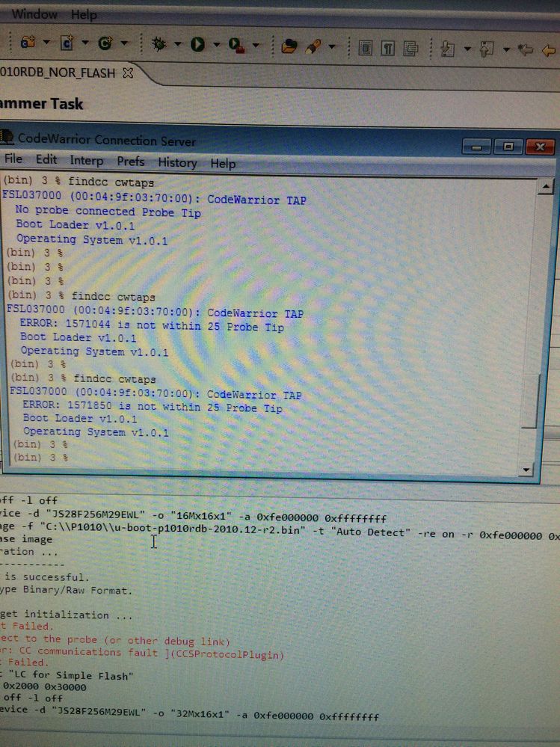Open History menu in Connection Server
Viewport: 560px width, 747px height.
[x=177, y=162]
